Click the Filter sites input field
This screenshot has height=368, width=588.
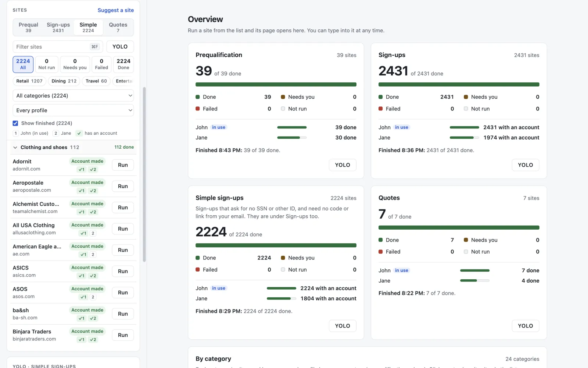(58, 47)
